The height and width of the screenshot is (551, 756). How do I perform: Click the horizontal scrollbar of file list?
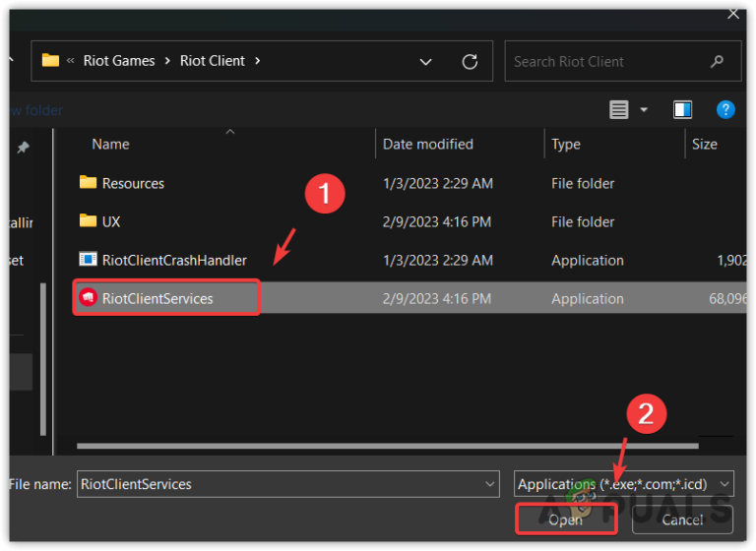pos(387,446)
